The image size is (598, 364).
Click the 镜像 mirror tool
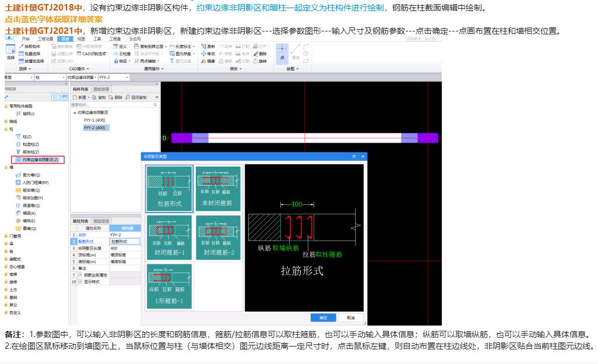[208, 61]
